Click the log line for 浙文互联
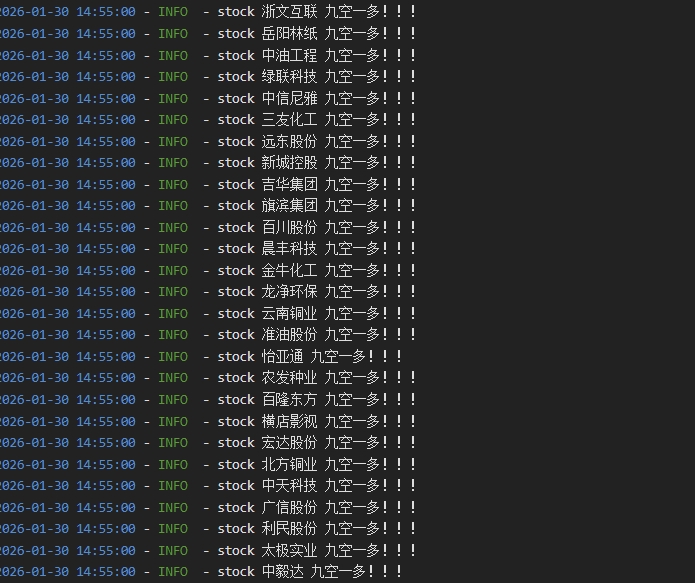This screenshot has width=695, height=583. point(207,12)
